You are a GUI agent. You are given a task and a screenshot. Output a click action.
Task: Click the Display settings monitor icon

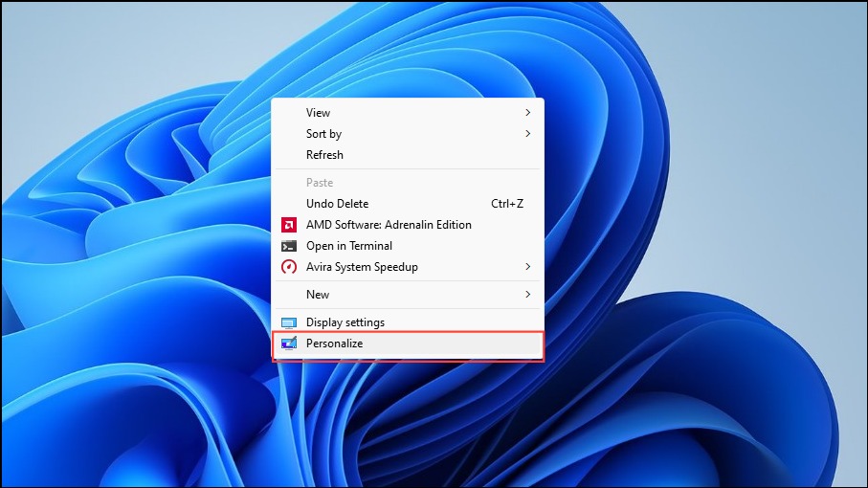pos(288,322)
